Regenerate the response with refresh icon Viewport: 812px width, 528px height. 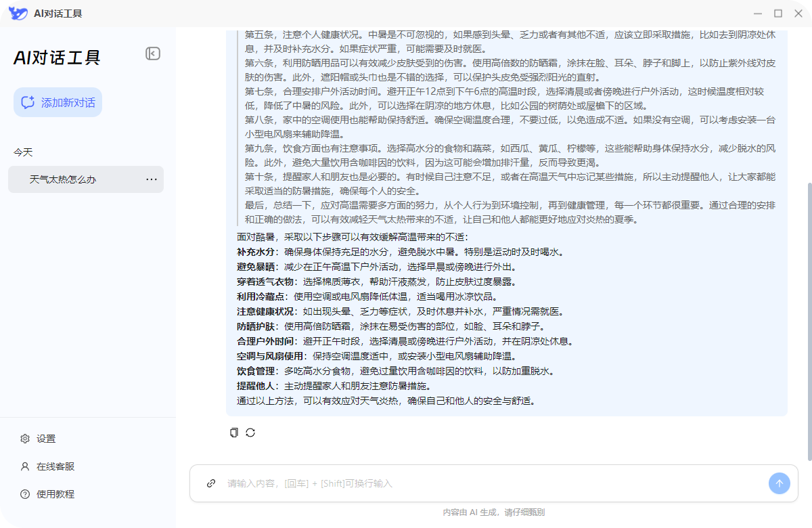click(x=250, y=433)
